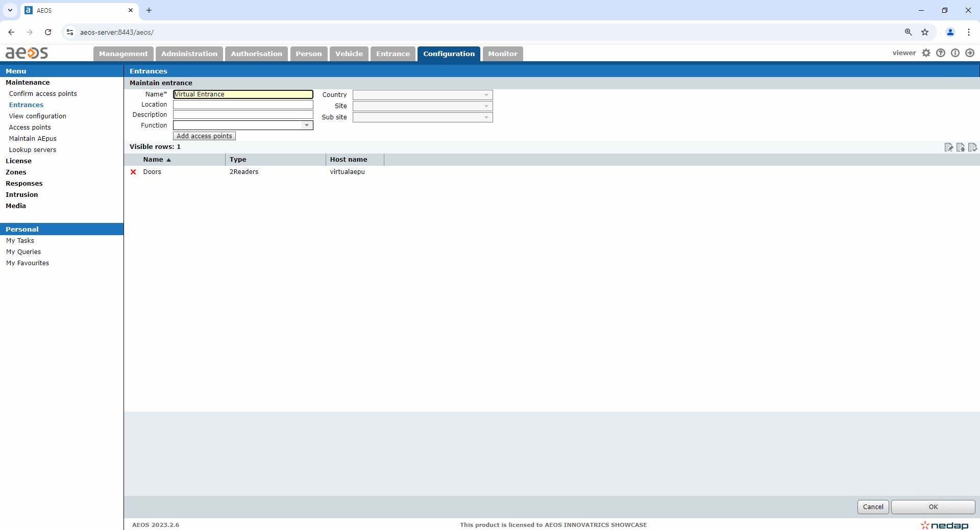The height and width of the screenshot is (530, 980).
Task: Select the Configuration tab
Action: (x=449, y=54)
